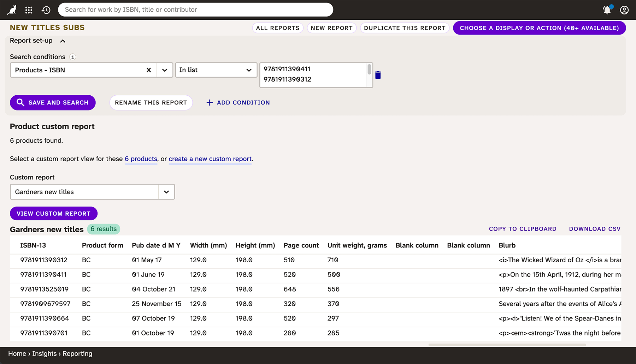Viewport: 636px width, 364px height.
Task: Choose a display or action button
Action: click(x=540, y=28)
